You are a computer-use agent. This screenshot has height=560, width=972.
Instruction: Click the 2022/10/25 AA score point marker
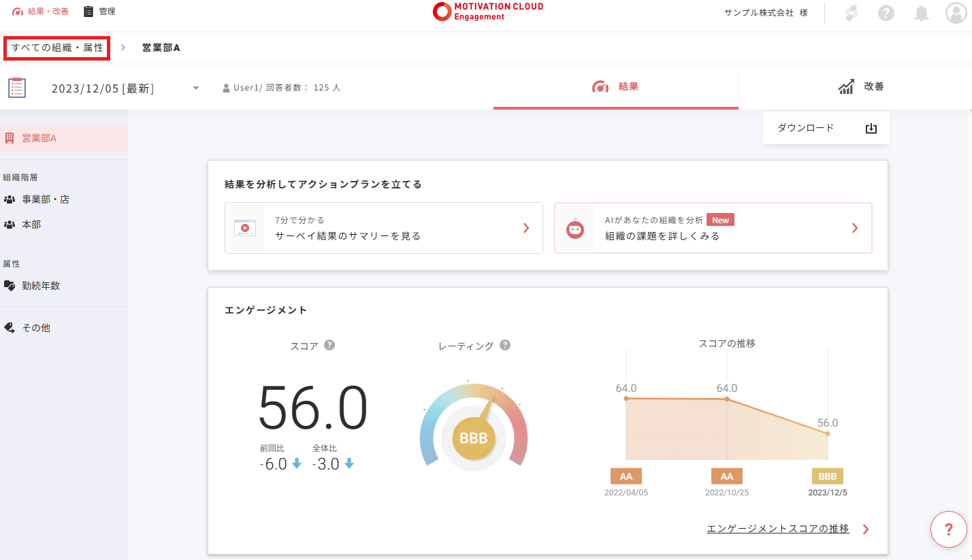tap(727, 399)
